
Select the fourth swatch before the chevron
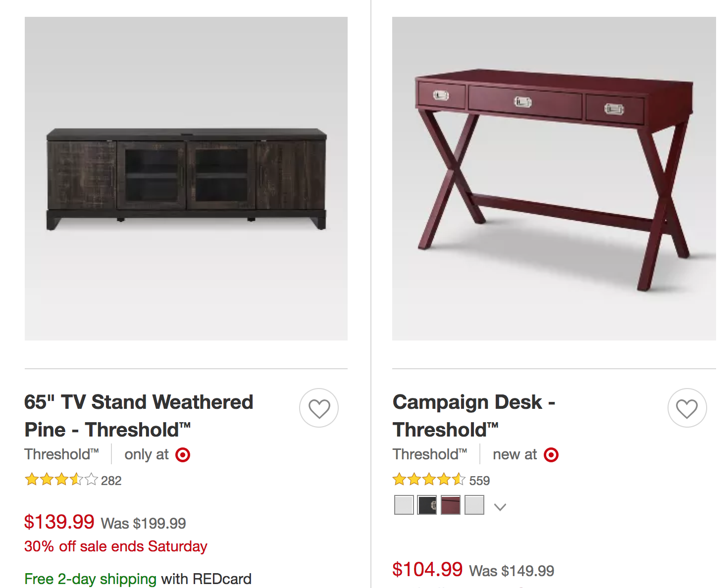click(x=474, y=505)
